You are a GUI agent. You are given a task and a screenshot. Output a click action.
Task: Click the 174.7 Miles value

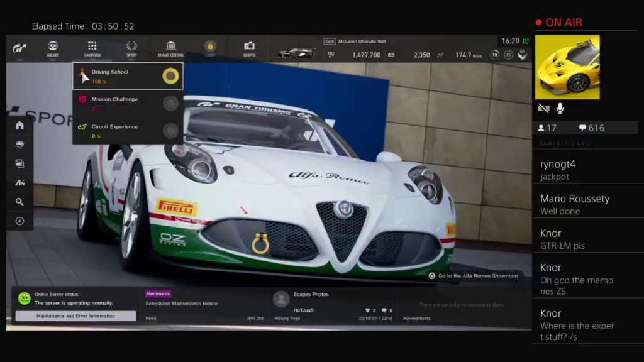[x=468, y=55]
